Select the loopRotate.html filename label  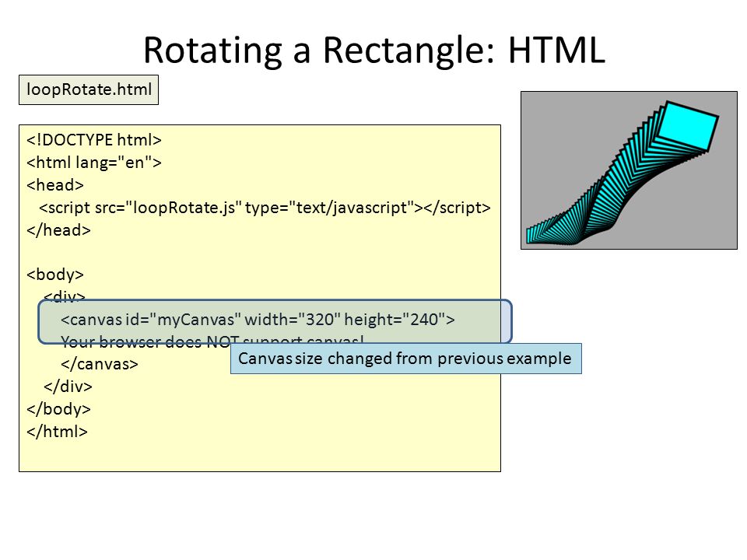click(x=89, y=89)
